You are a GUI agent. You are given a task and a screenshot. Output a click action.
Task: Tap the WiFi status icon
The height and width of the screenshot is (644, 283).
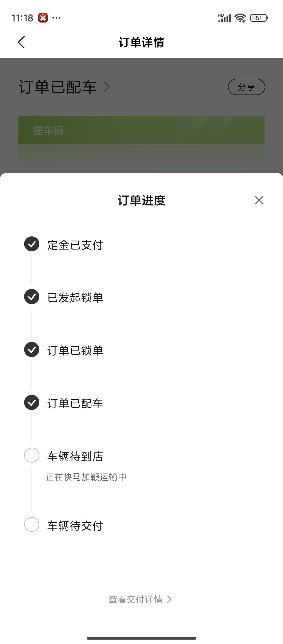point(240,18)
